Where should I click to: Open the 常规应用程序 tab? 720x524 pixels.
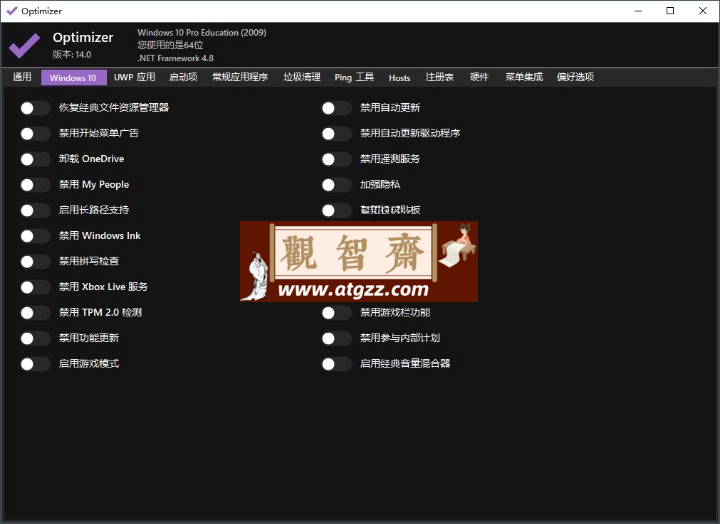pos(240,77)
